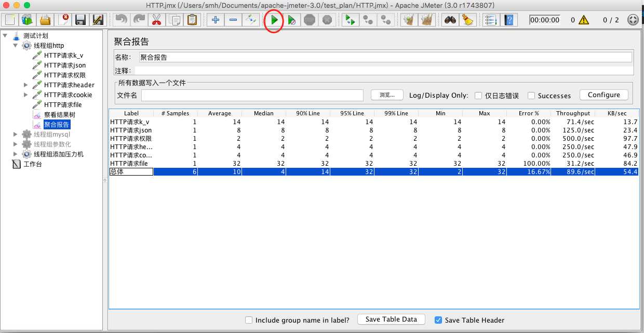Click the Remote Shutdown All icon
The height and width of the screenshot is (333, 644).
pyautogui.click(x=385, y=20)
